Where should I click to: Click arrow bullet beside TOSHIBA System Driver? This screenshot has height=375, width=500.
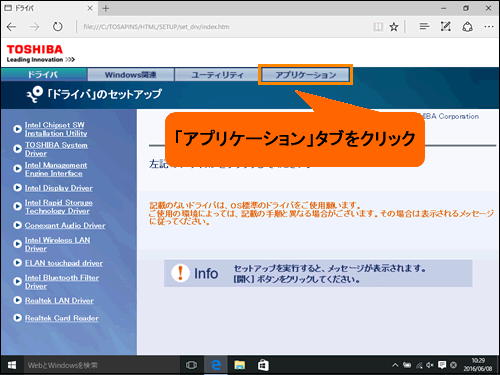[x=17, y=149]
